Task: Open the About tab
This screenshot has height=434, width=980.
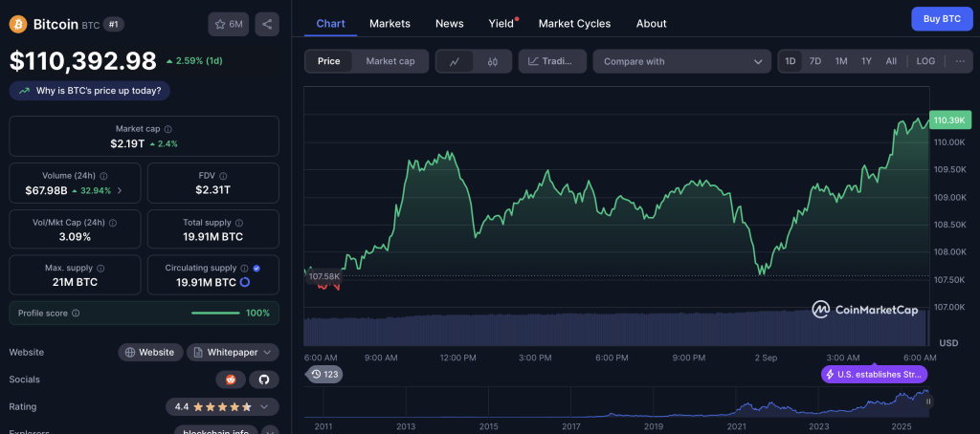Action: pyautogui.click(x=651, y=24)
